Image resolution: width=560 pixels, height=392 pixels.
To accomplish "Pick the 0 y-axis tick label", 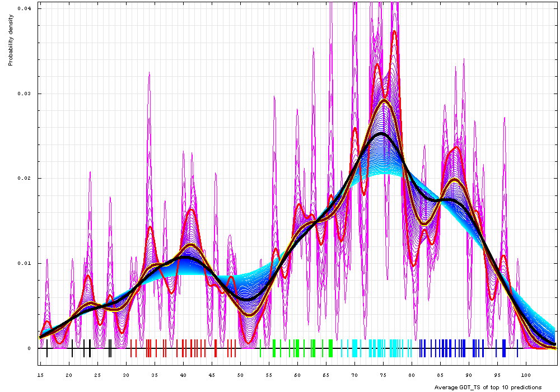I will (29, 348).
